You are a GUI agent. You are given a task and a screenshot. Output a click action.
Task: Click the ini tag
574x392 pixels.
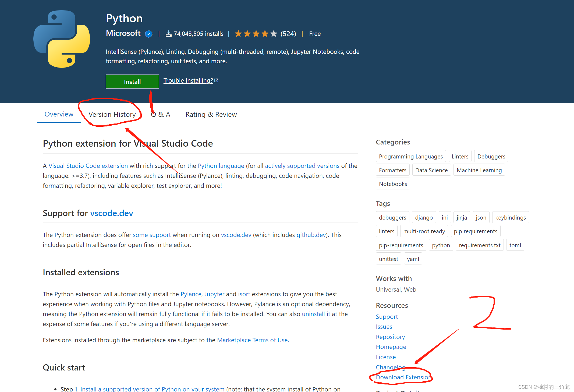pos(445,217)
